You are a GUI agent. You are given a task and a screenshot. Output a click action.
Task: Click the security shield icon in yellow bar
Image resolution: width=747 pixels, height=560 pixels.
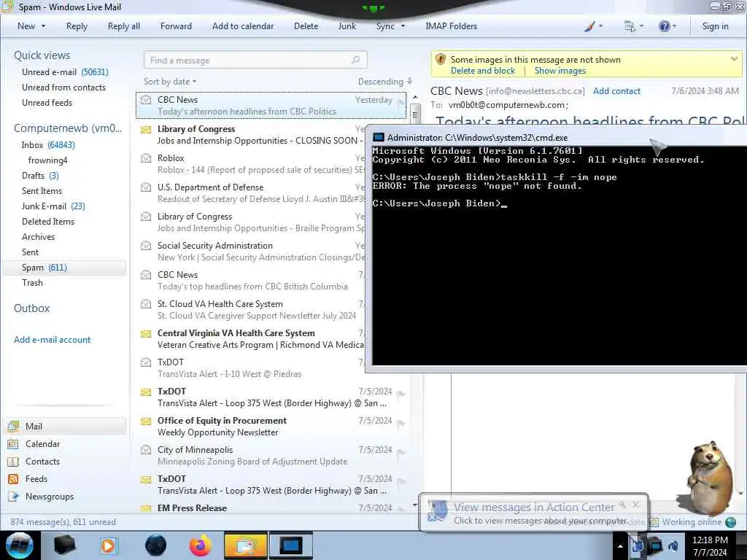(440, 60)
